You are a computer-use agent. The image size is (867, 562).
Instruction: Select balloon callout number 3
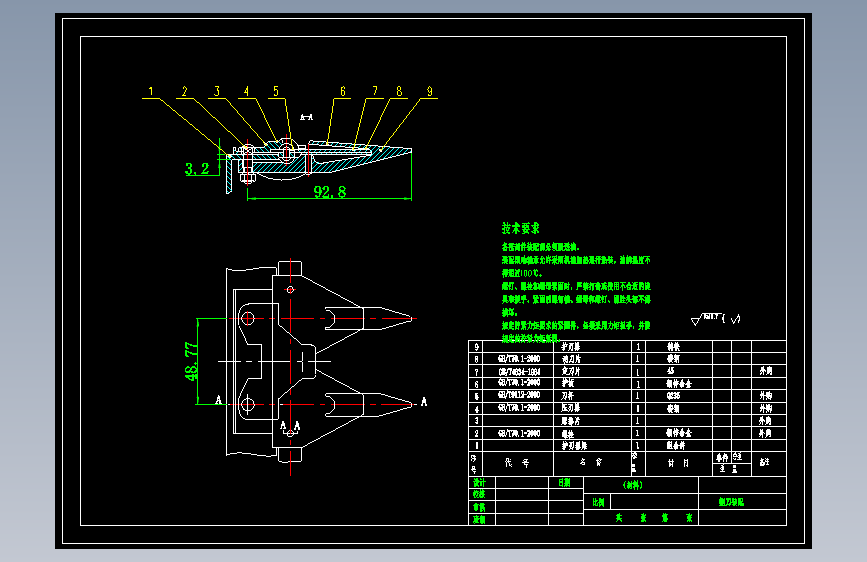coord(217,91)
